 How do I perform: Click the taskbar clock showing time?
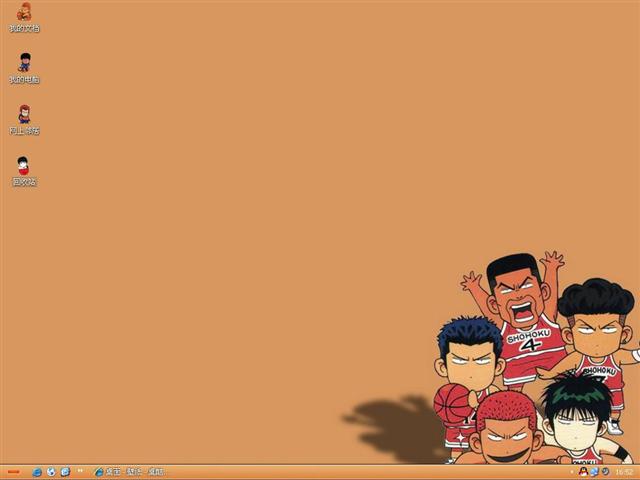(x=624, y=472)
